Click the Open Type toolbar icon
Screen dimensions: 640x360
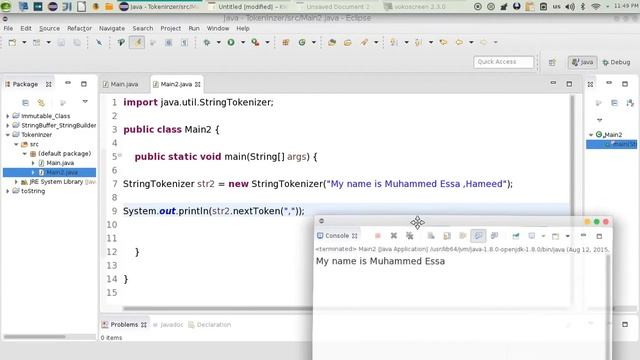click(x=332, y=42)
